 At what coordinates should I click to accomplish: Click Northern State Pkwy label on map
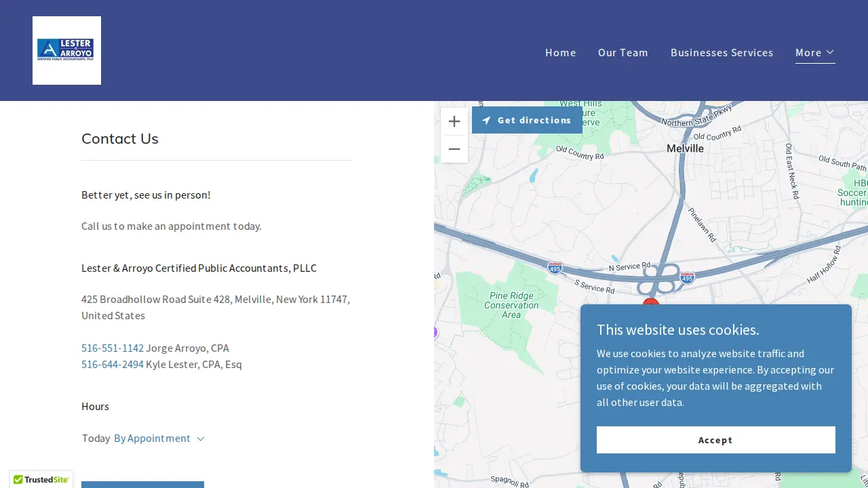pos(697,115)
